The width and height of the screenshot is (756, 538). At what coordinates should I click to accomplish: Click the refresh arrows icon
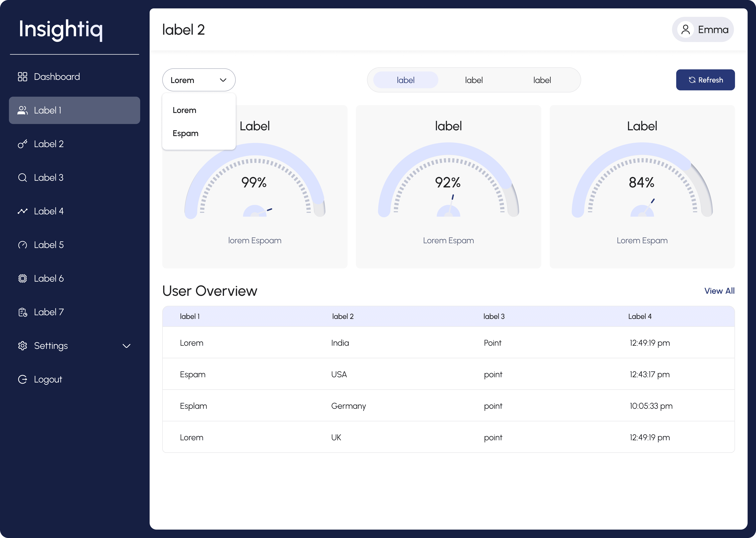click(x=692, y=80)
